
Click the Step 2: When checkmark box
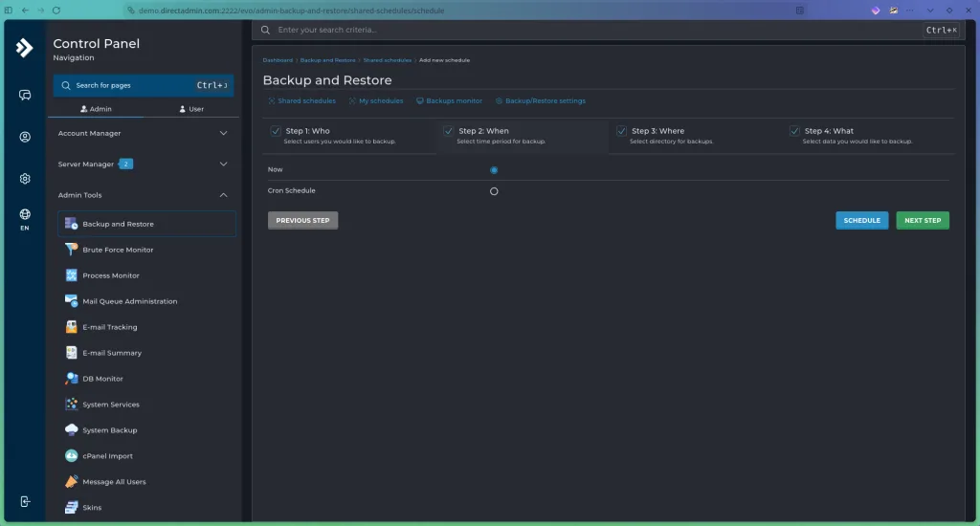click(448, 131)
